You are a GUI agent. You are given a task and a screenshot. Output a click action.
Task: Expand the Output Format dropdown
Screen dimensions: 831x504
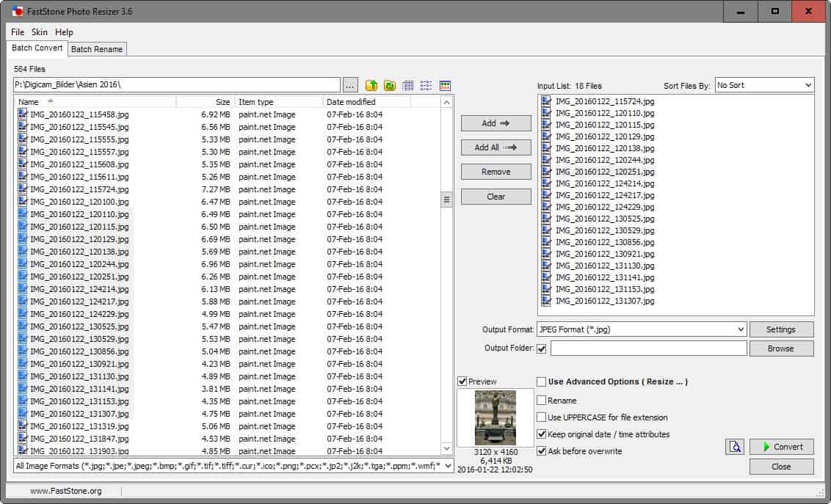coord(740,329)
